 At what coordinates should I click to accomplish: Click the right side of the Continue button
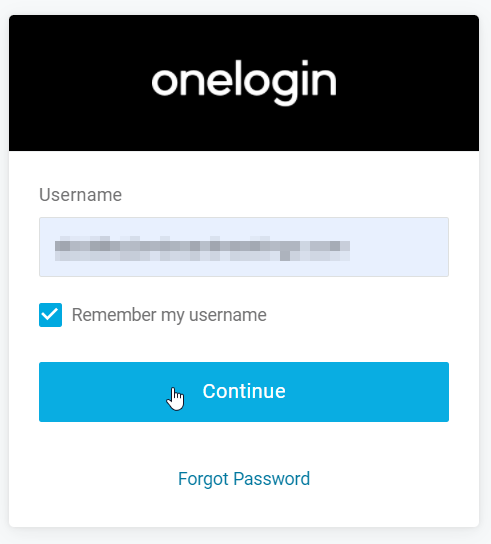pos(382,392)
